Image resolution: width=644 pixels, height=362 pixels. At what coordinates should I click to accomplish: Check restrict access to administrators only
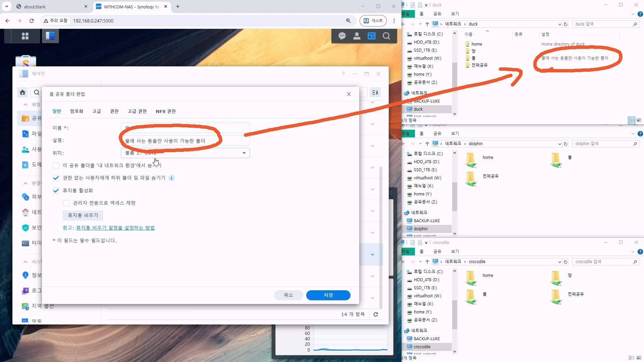click(66, 203)
